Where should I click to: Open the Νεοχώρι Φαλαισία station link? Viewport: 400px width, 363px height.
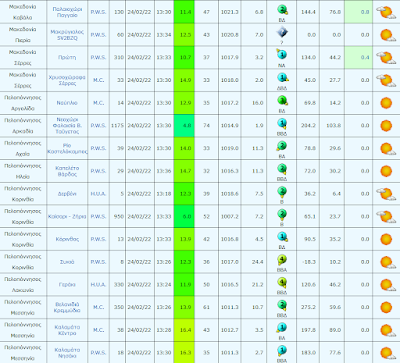[67, 125]
